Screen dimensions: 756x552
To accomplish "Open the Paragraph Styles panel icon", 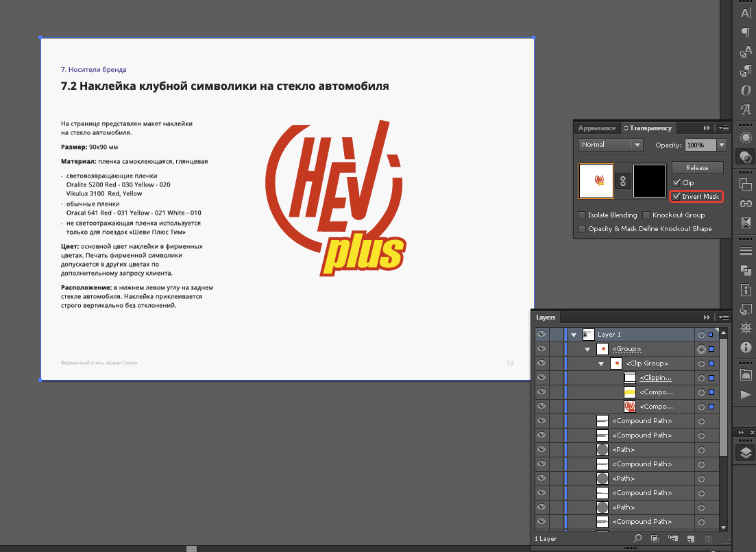I will tap(746, 71).
